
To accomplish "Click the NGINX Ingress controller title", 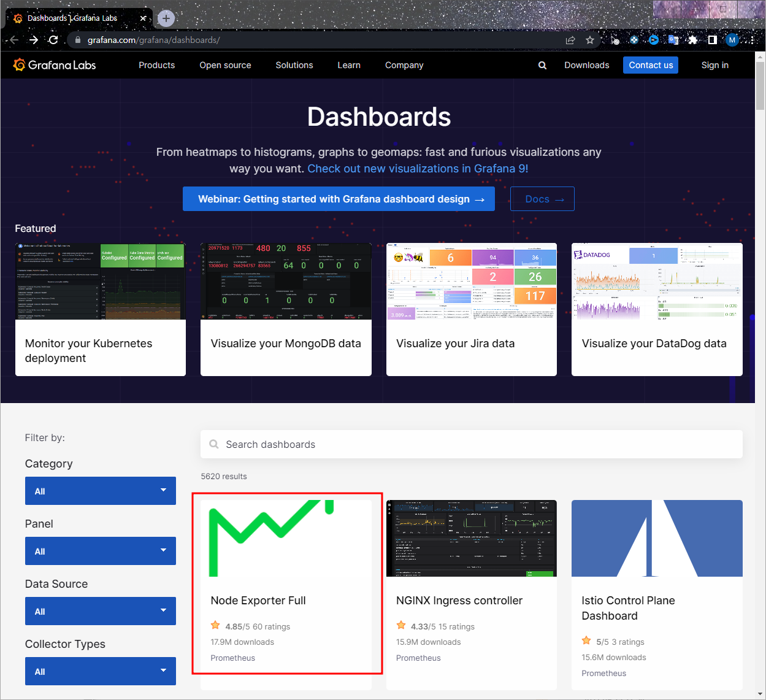I will pos(459,601).
